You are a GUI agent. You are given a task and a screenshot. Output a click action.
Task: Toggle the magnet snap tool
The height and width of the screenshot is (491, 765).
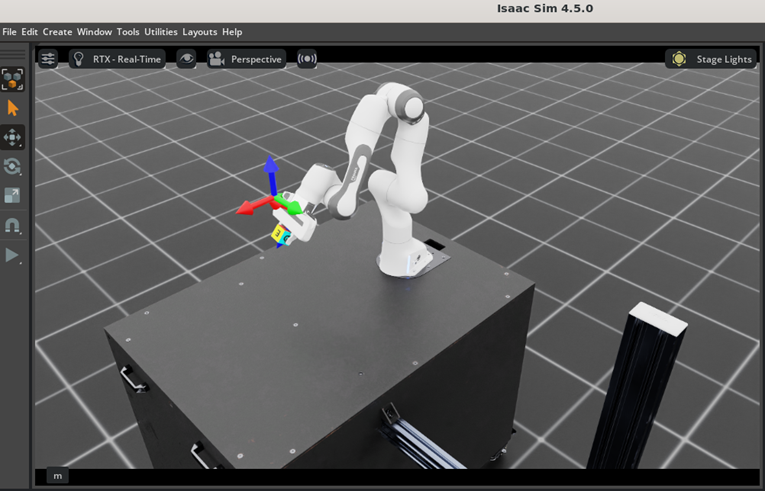[13, 226]
